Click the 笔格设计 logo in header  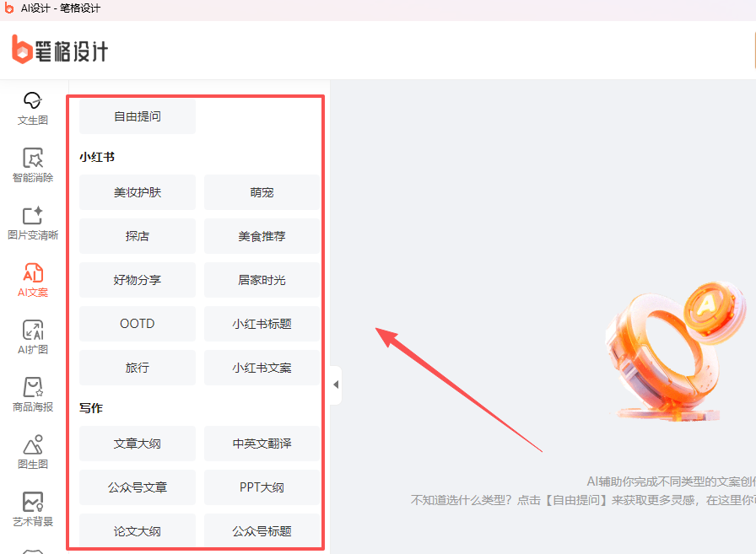60,50
